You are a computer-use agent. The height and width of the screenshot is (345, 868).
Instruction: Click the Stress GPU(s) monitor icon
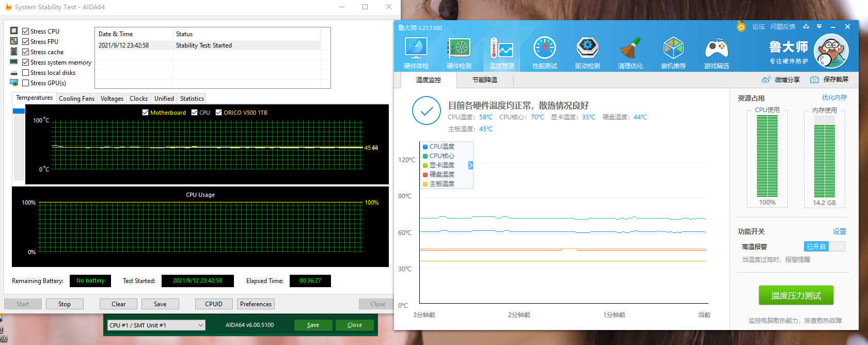[14, 83]
